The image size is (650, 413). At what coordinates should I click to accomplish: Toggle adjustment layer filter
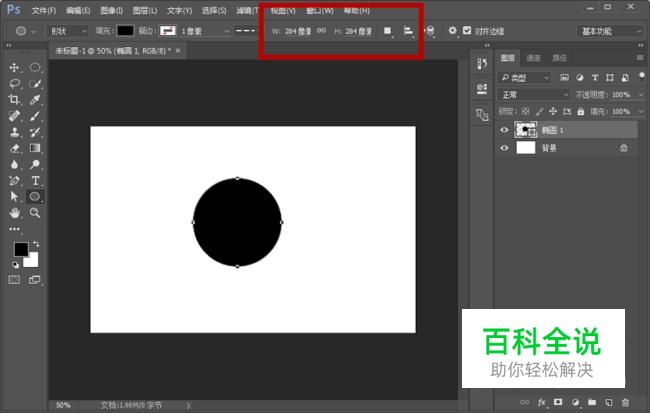pos(580,78)
